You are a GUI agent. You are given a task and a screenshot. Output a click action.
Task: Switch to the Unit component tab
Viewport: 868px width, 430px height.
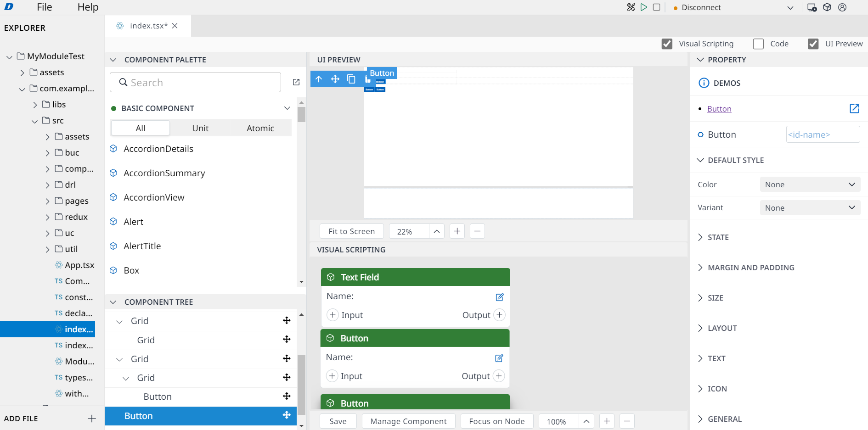(200, 128)
